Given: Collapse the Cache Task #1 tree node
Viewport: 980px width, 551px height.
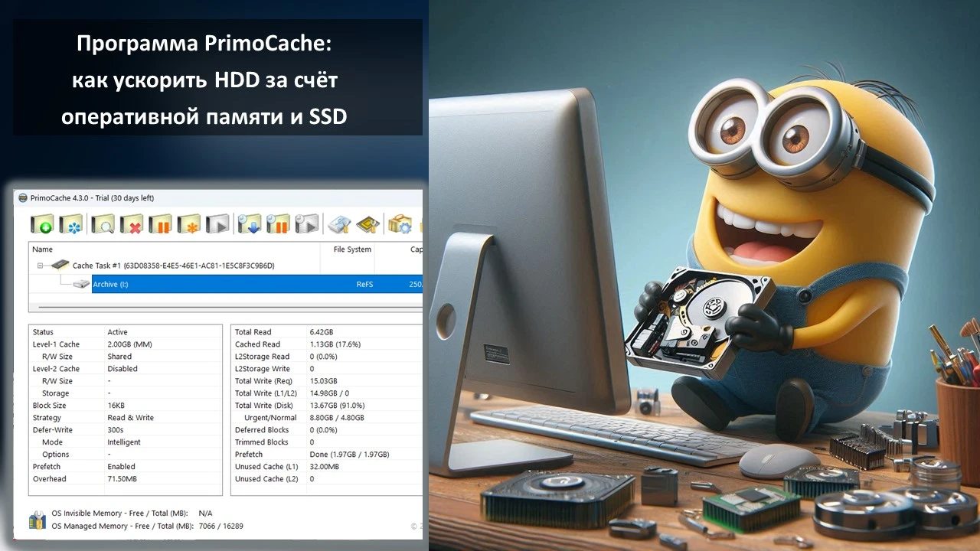Looking at the screenshot, I should coord(40,266).
